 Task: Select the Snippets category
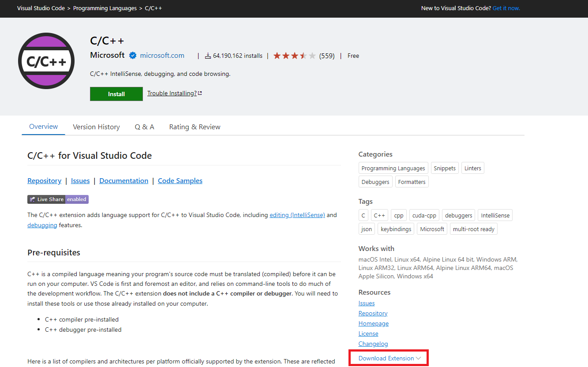(445, 169)
